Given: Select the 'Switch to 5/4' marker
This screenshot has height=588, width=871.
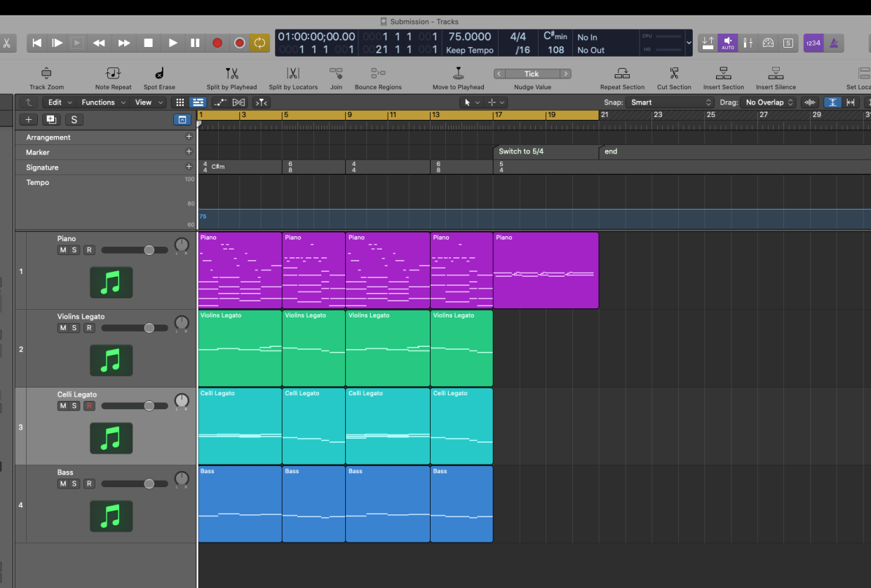Looking at the screenshot, I should tap(546, 151).
